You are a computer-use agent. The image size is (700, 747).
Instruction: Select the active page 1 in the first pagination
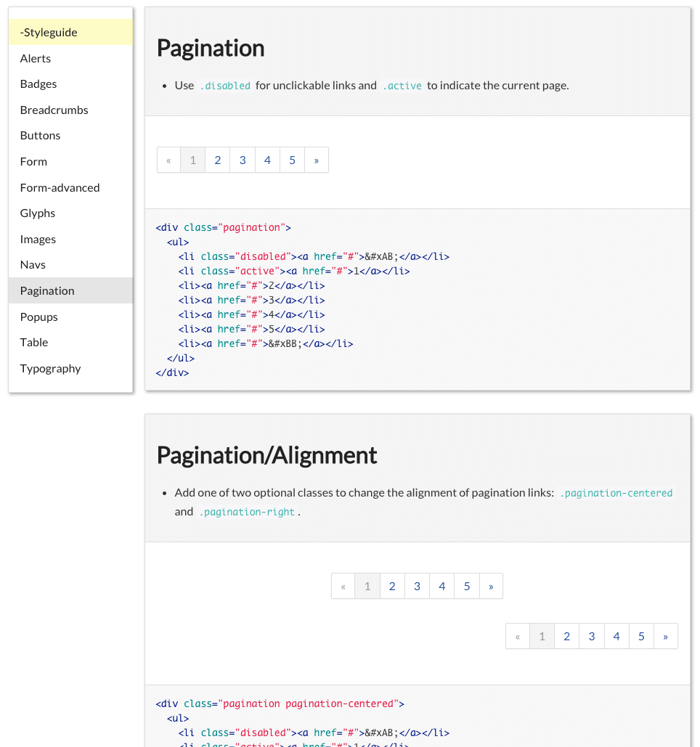[192, 160]
